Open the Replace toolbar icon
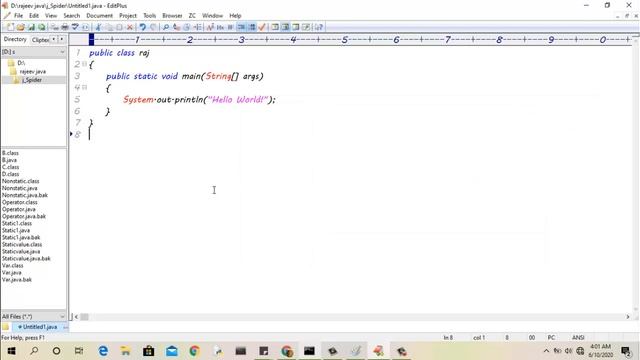 [176, 27]
